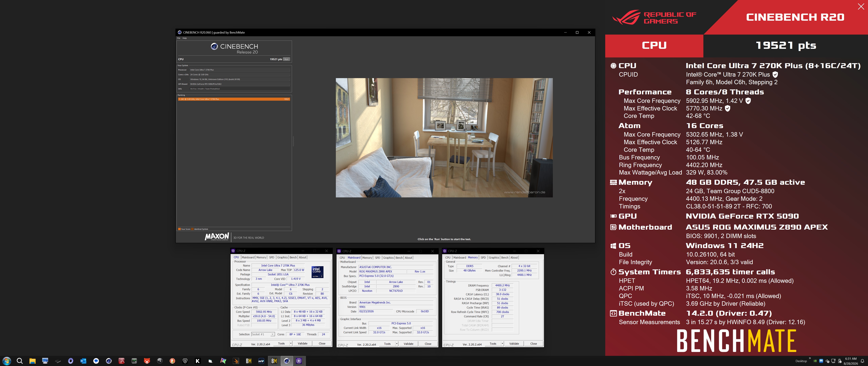This screenshot has width=868, height=366.
Task: Click DRAM Frequency value 4400.2 MHz
Action: pyautogui.click(x=502, y=286)
